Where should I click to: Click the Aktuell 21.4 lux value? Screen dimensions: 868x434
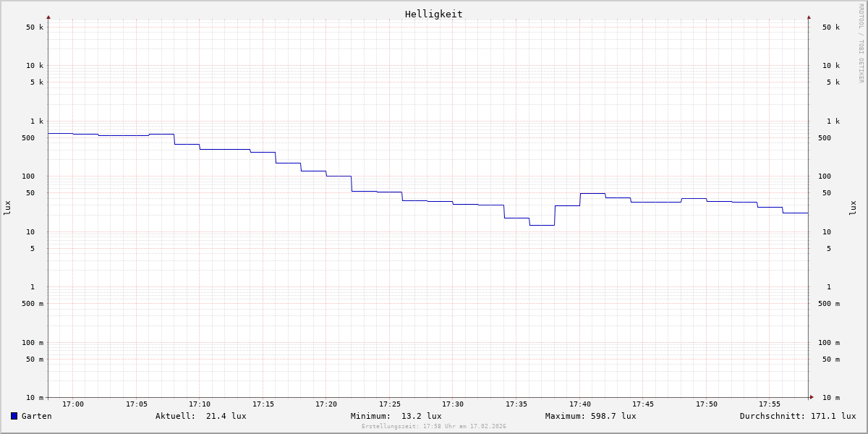(x=226, y=416)
